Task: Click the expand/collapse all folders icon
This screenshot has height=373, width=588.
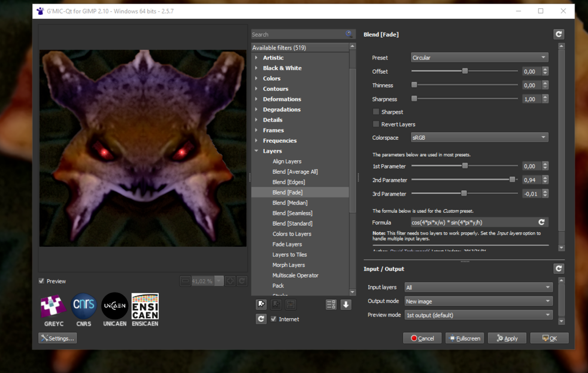Action: pyautogui.click(x=331, y=304)
